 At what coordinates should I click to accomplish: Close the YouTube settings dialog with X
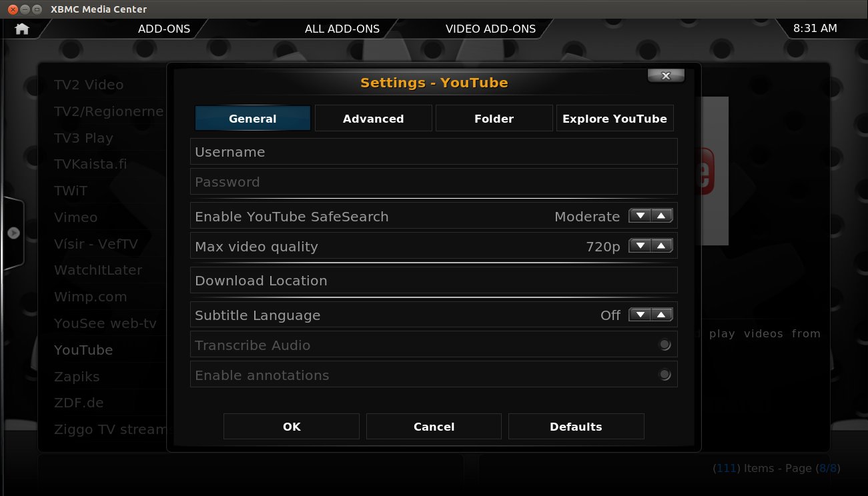tap(665, 76)
